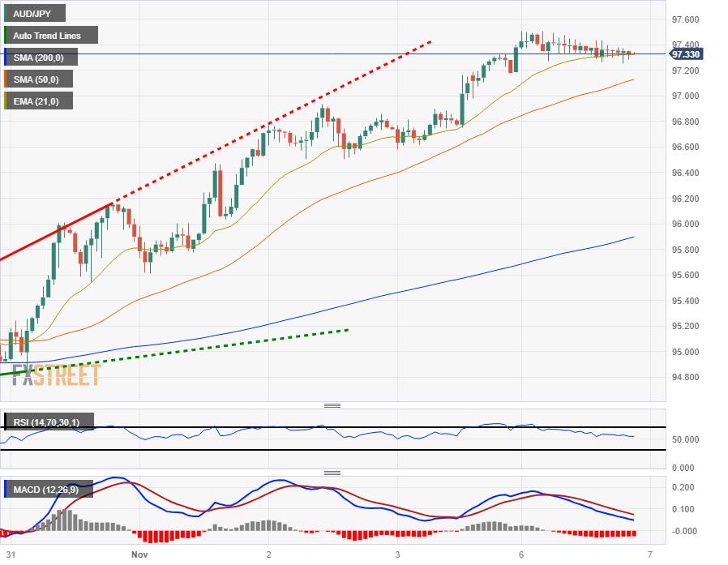Select the Nov date marker on time axis

click(x=139, y=554)
